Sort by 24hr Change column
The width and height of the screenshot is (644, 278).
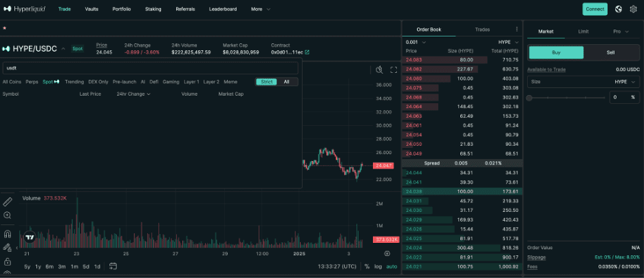tap(133, 94)
